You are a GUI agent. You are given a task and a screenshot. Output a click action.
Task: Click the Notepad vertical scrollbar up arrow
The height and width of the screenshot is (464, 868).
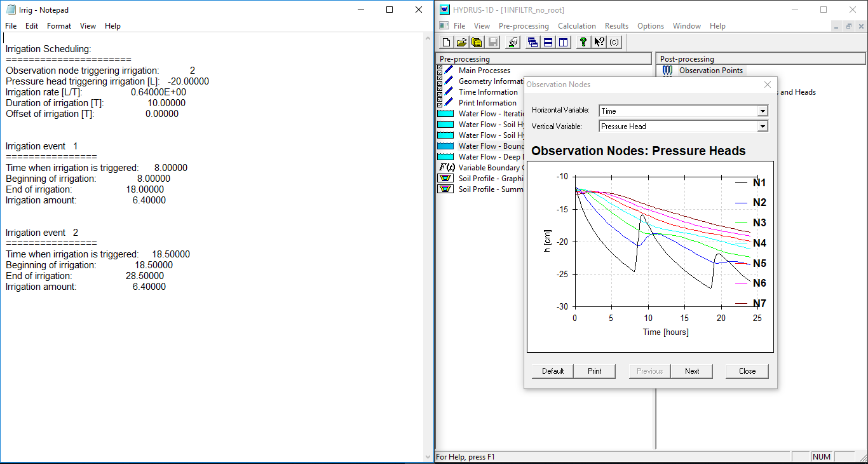point(428,38)
